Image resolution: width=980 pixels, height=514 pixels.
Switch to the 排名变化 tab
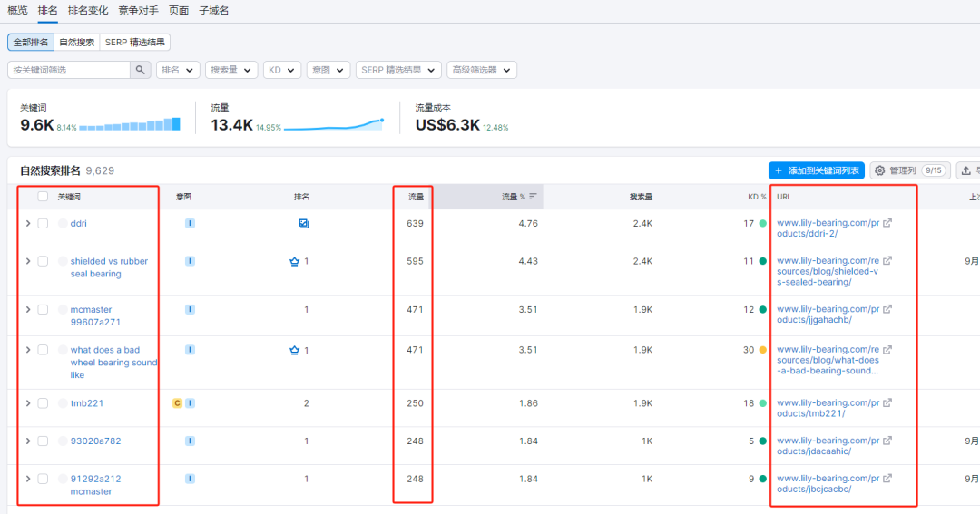88,11
